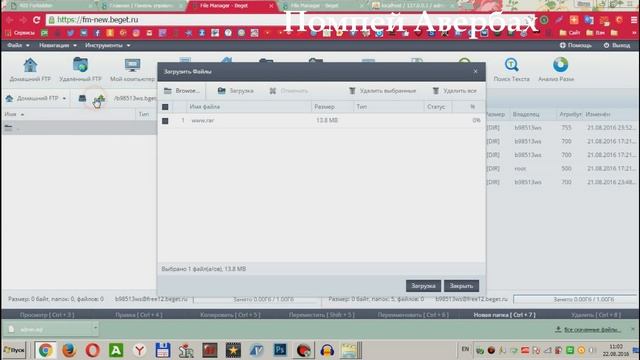Image resolution: width=640 pixels, height=360 pixels.
Task: Click the Помощь link
Action: pyautogui.click(x=576, y=45)
